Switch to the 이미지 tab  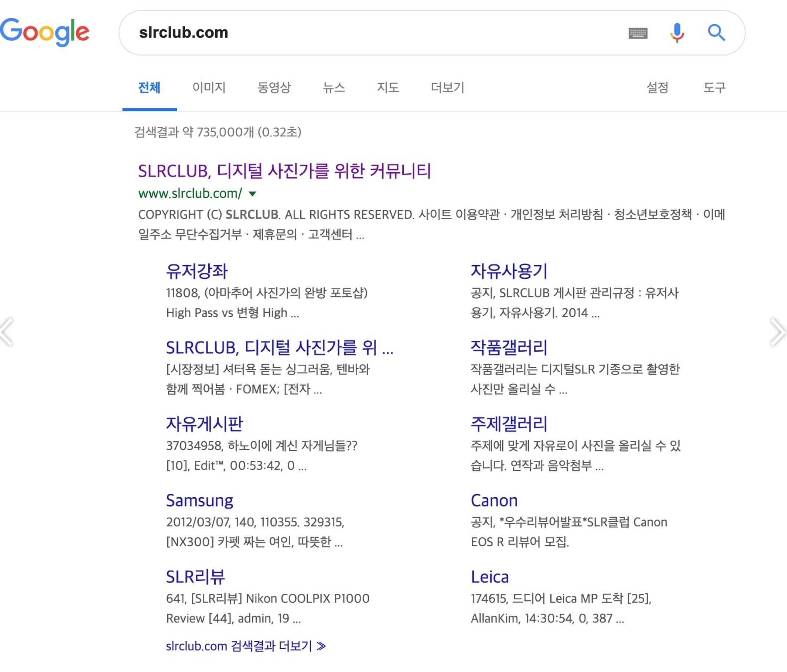[209, 88]
